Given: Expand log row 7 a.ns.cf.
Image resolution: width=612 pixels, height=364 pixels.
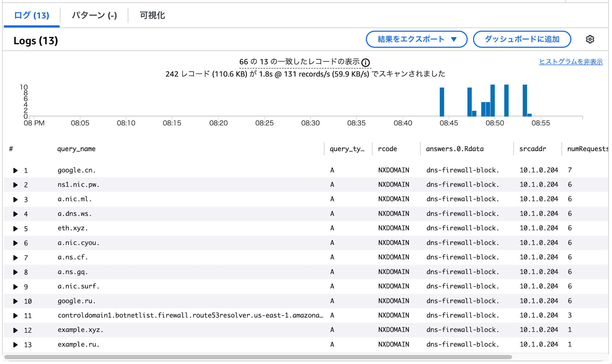Looking at the screenshot, I should (x=15, y=258).
